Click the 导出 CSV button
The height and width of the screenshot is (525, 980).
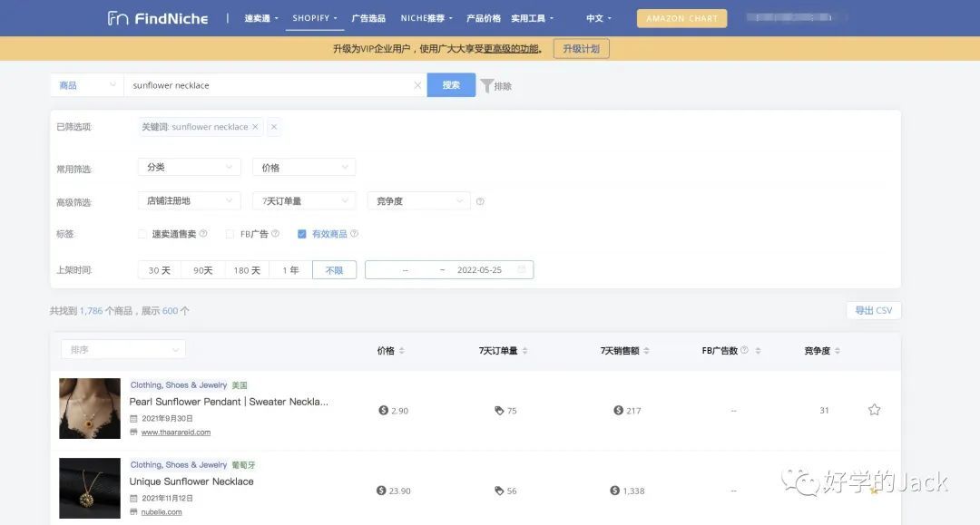coord(873,310)
